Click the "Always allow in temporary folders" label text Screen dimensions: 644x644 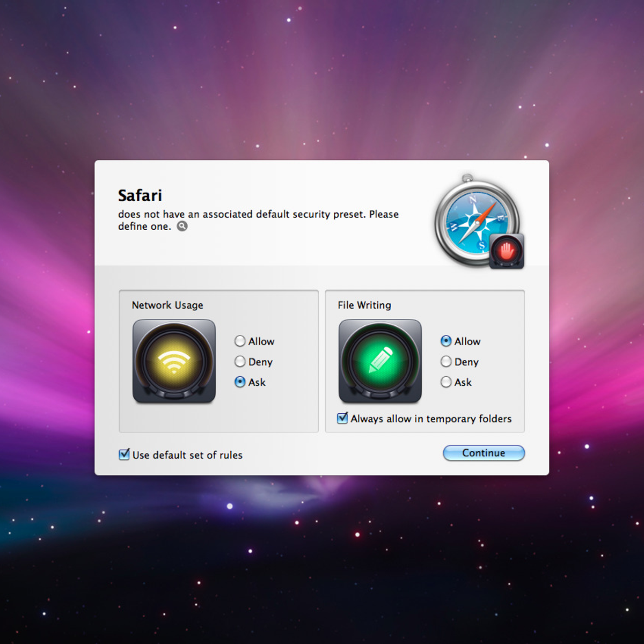(431, 419)
